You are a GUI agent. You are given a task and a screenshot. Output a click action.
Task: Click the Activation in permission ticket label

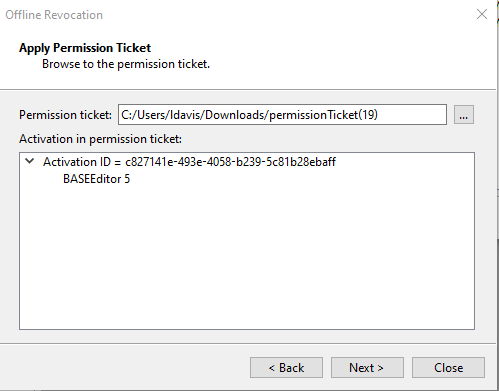pyautogui.click(x=100, y=139)
